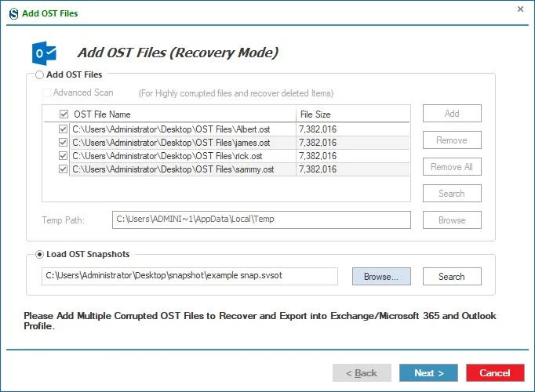The width and height of the screenshot is (535, 392).
Task: Toggle the select-all checkbox in OST File Name header
Action: 64,114
